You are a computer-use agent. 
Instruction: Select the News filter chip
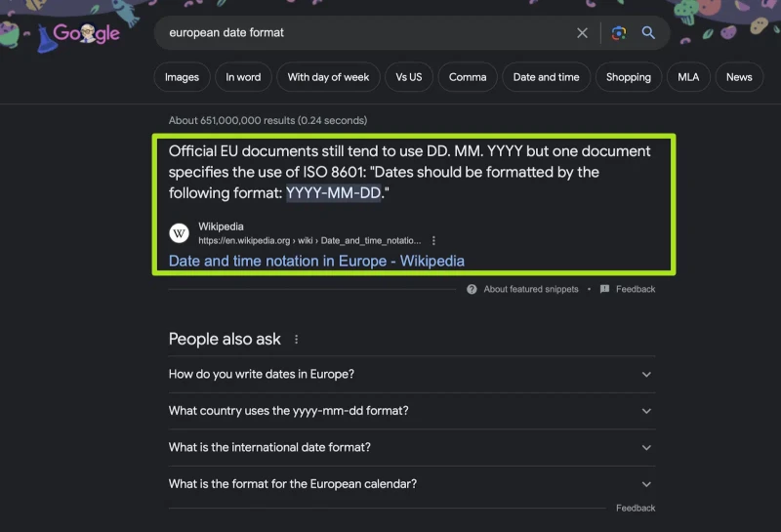pos(739,77)
